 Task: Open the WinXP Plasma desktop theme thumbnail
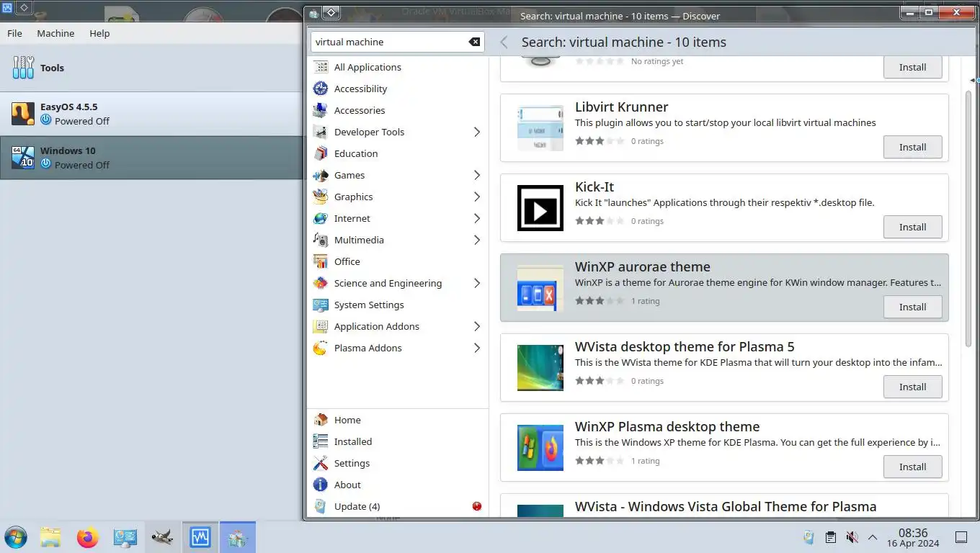tap(540, 448)
